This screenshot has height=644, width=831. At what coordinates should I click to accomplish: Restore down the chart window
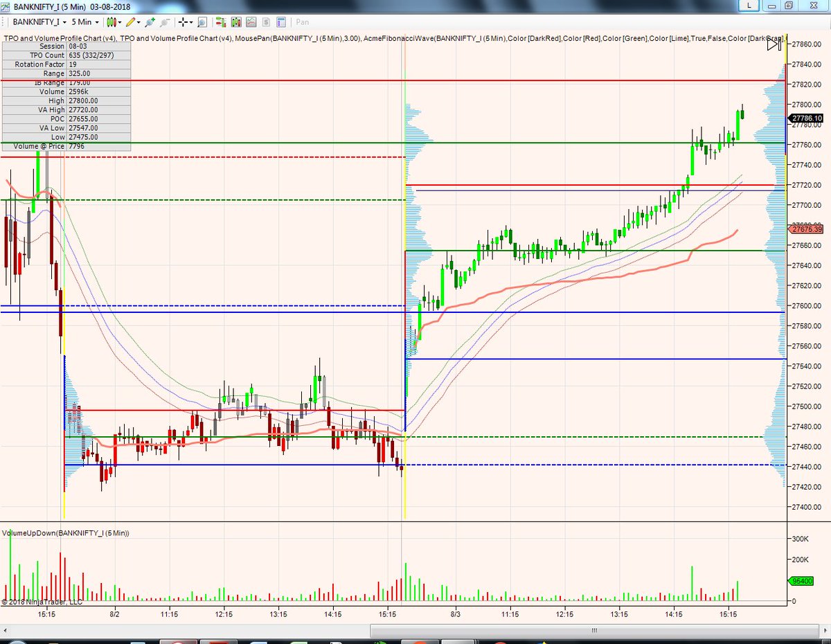coord(789,6)
